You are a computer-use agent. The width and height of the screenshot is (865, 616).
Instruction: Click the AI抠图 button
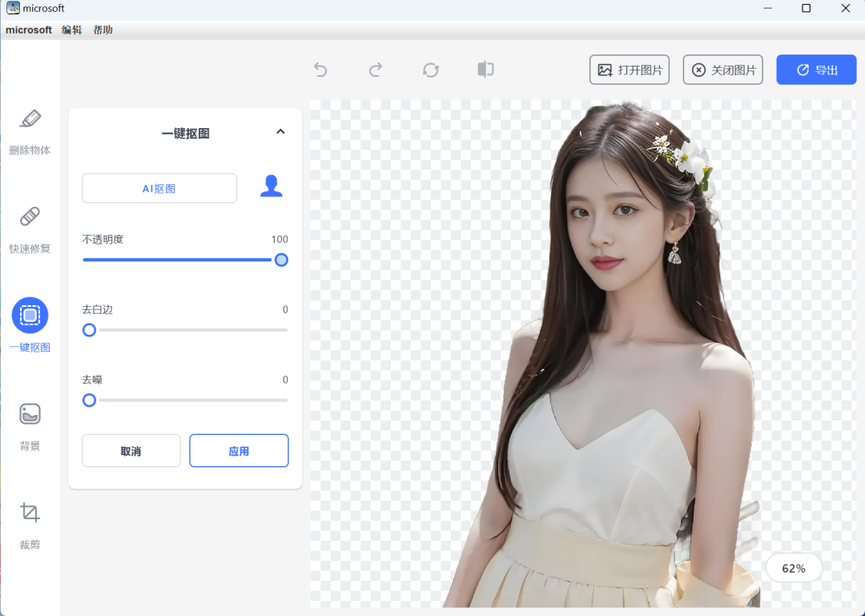click(159, 187)
